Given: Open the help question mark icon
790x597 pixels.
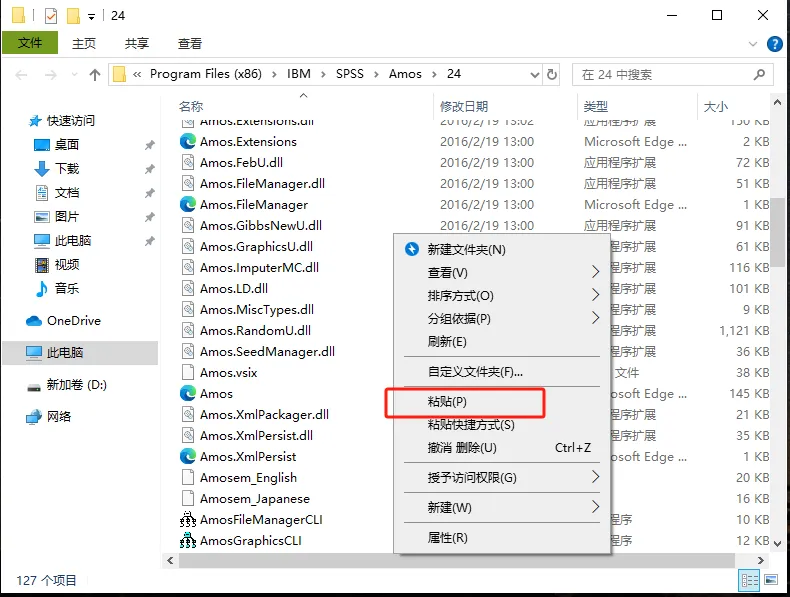Looking at the screenshot, I should click(x=774, y=44).
